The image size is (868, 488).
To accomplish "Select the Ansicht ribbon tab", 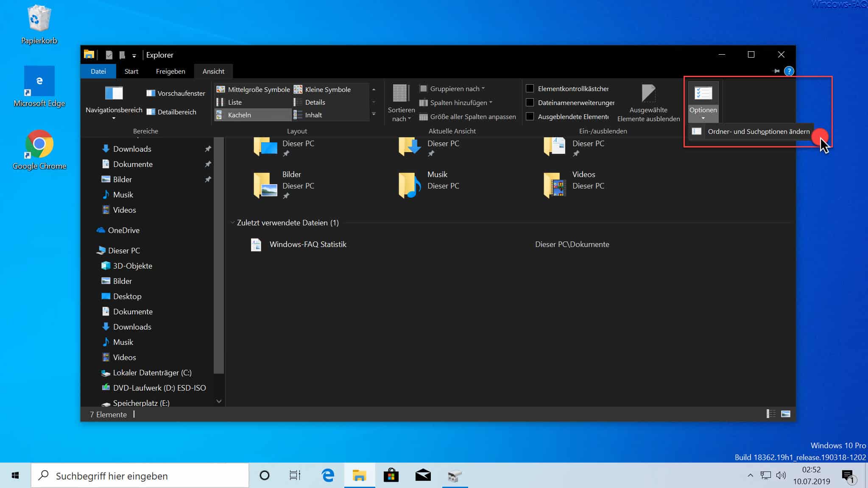I will click(x=213, y=71).
